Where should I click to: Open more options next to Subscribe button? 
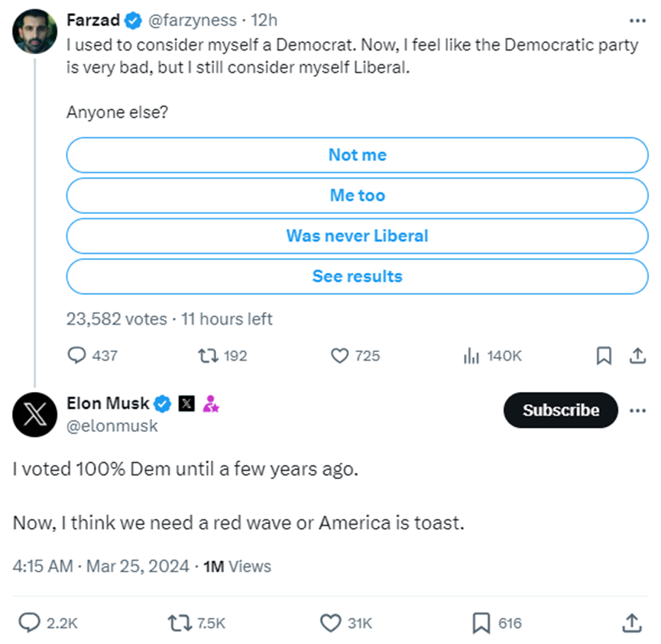[637, 410]
